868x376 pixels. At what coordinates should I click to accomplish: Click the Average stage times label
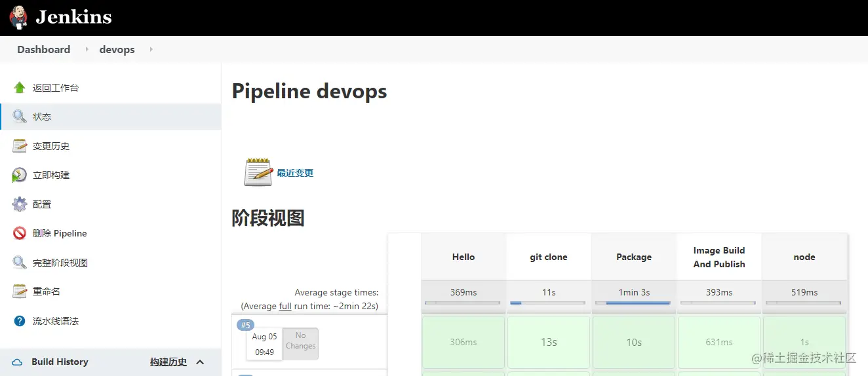pyautogui.click(x=336, y=292)
